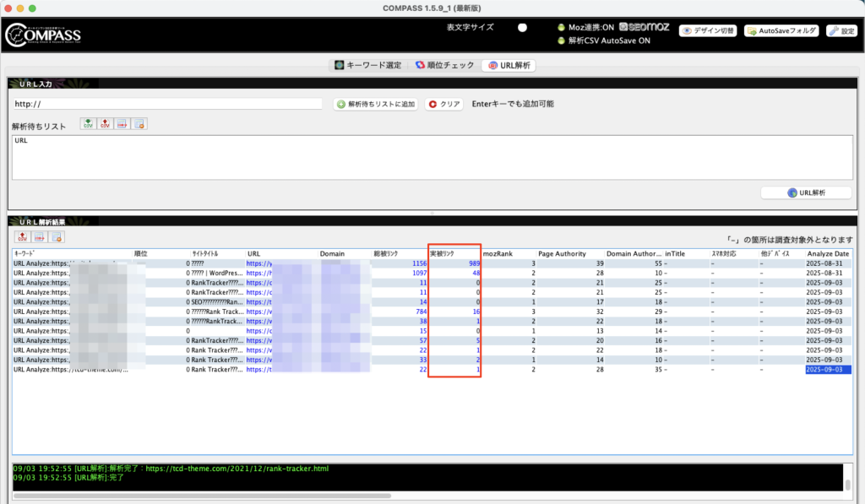Toggle the 解析CSV AutoSave ON indicator
Viewport: 865px width, 504px height.
pyautogui.click(x=561, y=41)
